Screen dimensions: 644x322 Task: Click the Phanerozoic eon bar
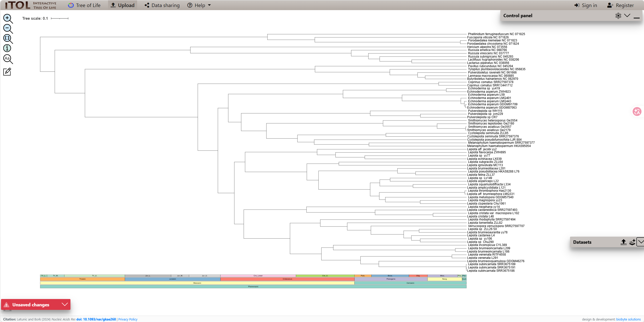coord(253,287)
